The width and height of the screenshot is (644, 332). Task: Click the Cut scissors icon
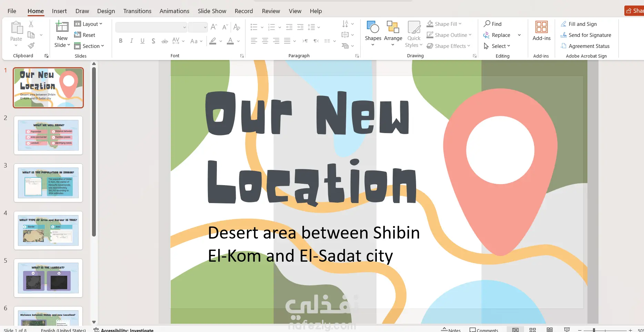[31, 24]
